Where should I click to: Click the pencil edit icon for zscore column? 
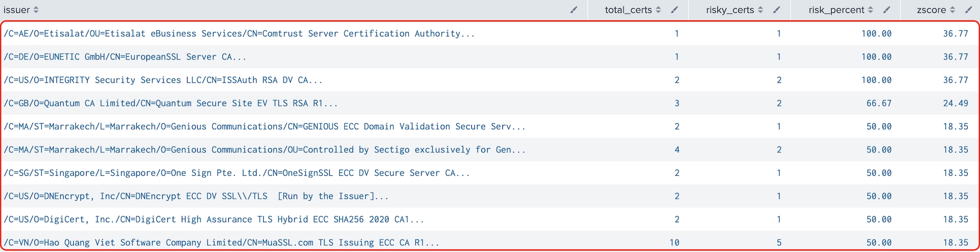tap(969, 10)
